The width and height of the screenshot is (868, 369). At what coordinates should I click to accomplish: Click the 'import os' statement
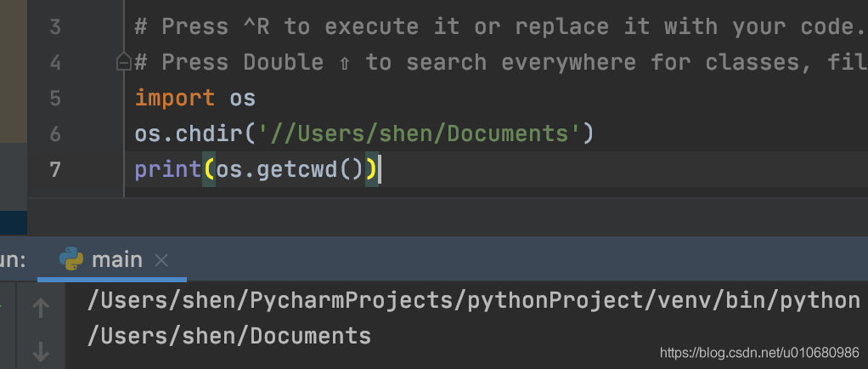pos(194,98)
